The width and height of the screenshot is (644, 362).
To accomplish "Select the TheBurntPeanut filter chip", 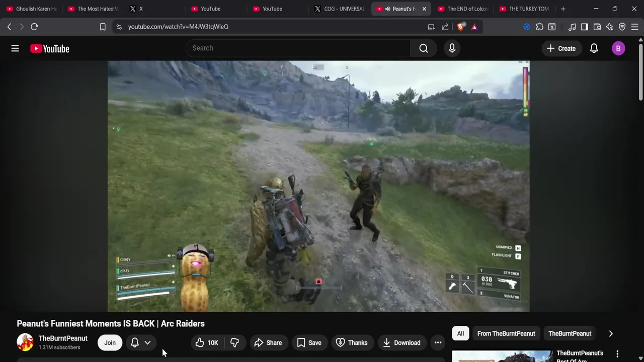I will [x=570, y=333].
